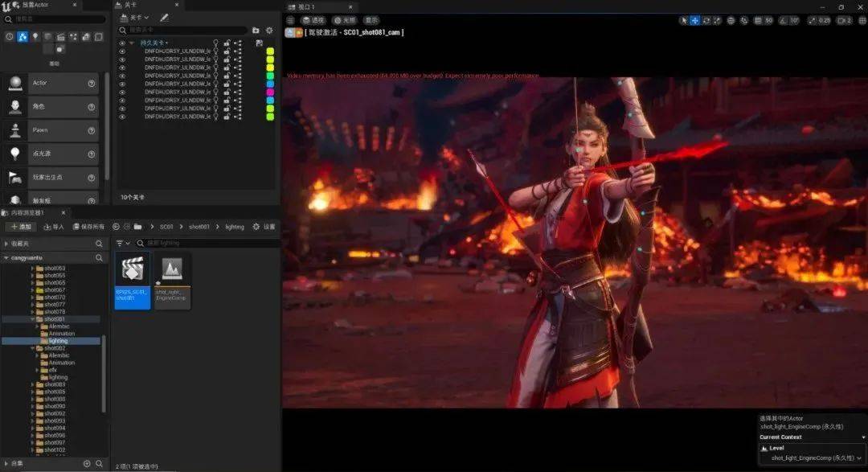Select the translate move tool in viewport
The image size is (868, 472).
pyautogui.click(x=694, y=20)
